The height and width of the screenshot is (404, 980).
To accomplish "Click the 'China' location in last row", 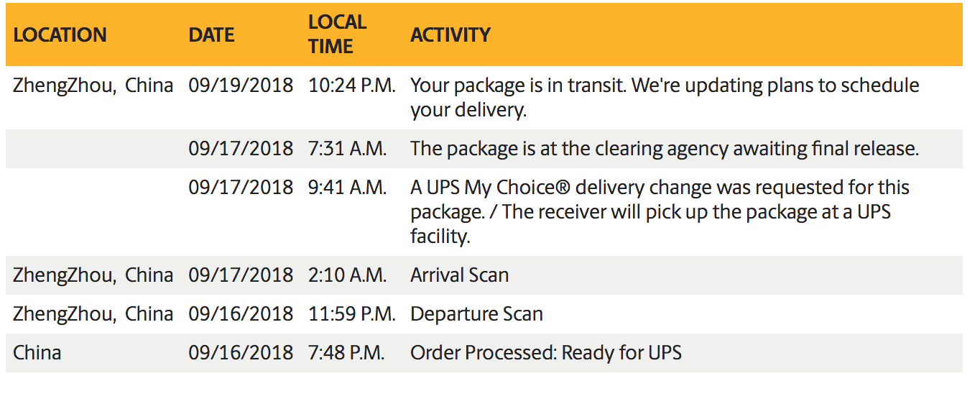I will tap(37, 352).
